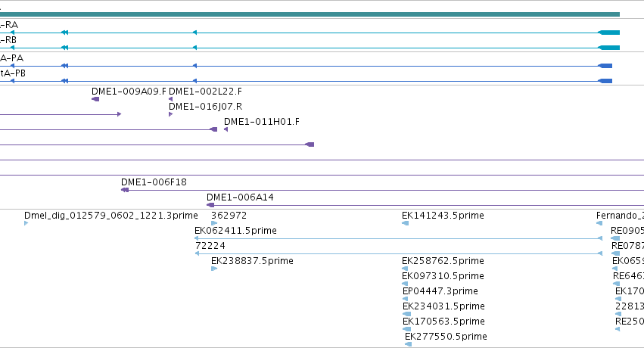Image resolution: width=644 pixels, height=348 pixels.
Task: Click the 362972 light-blue arrow glyph
Action: (x=214, y=223)
